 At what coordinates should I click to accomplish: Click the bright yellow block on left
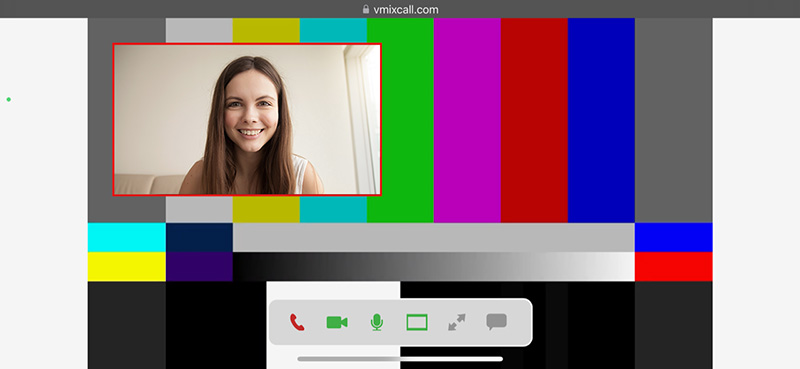pos(127,266)
